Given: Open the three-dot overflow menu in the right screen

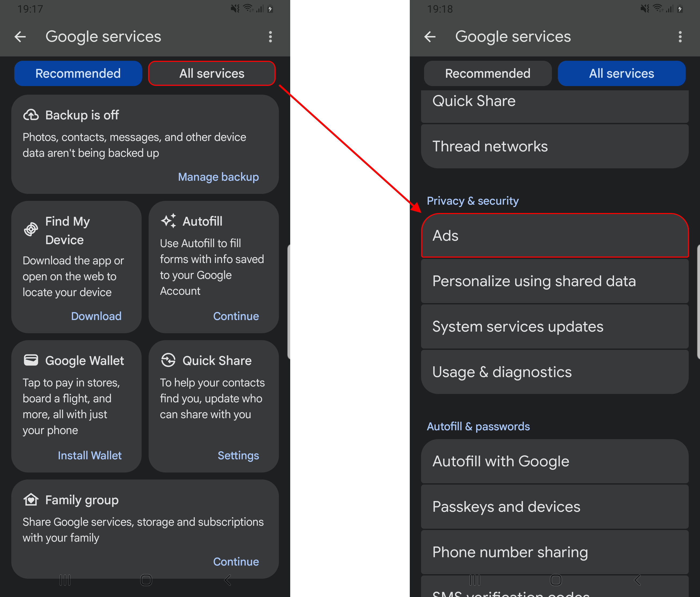Looking at the screenshot, I should (x=680, y=37).
